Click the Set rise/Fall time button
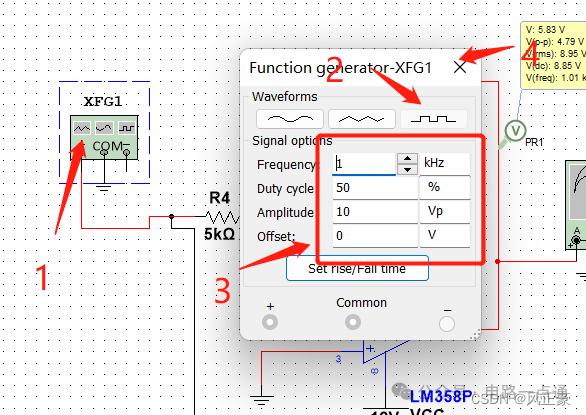The width and height of the screenshot is (586, 415). 357,268
